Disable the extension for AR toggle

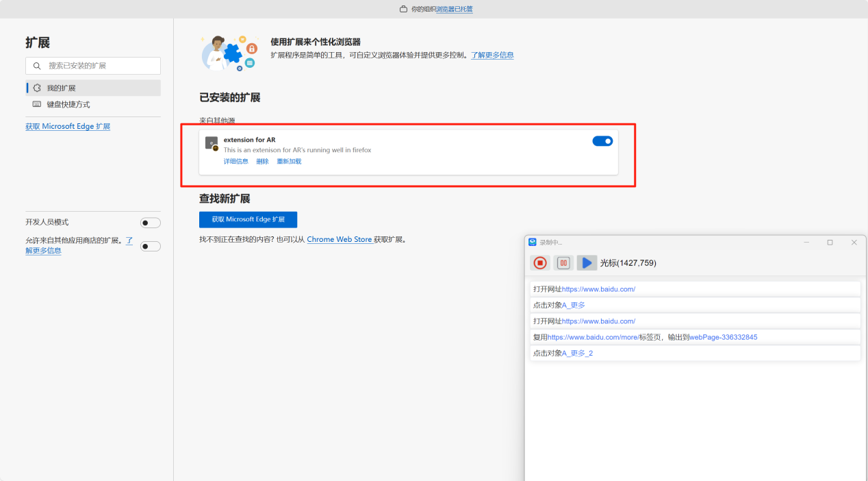click(602, 141)
